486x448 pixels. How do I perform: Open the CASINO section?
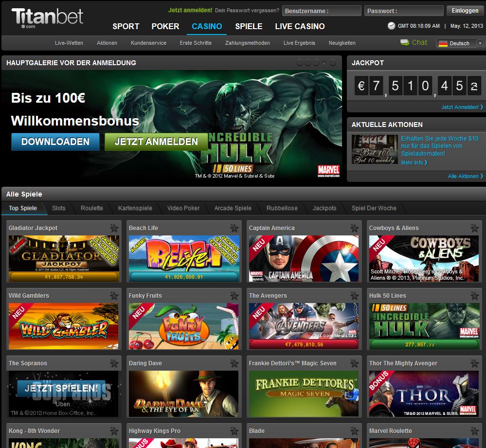[207, 26]
